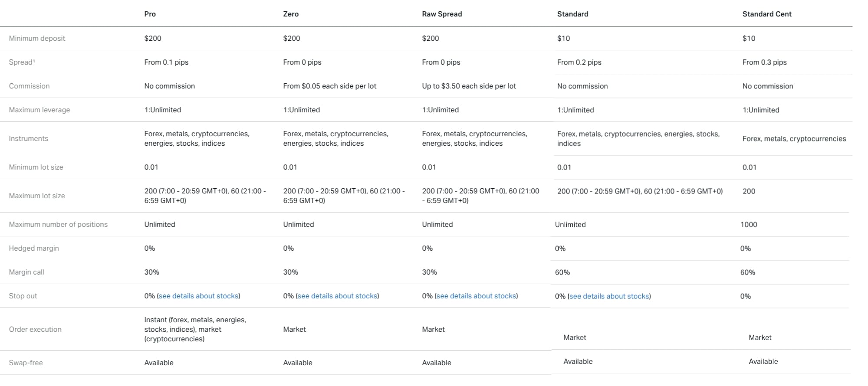Select the Maximum number of positions label

pos(58,224)
